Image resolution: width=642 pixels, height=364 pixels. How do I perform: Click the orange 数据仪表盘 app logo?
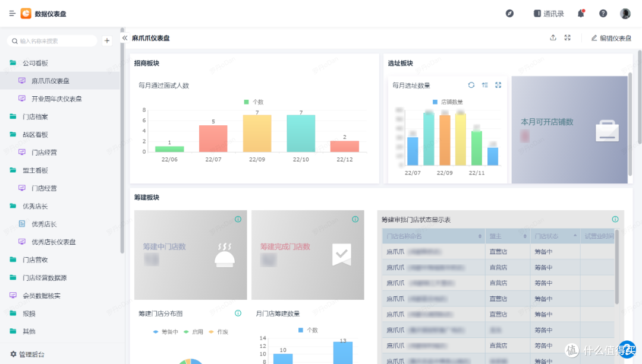tap(26, 14)
